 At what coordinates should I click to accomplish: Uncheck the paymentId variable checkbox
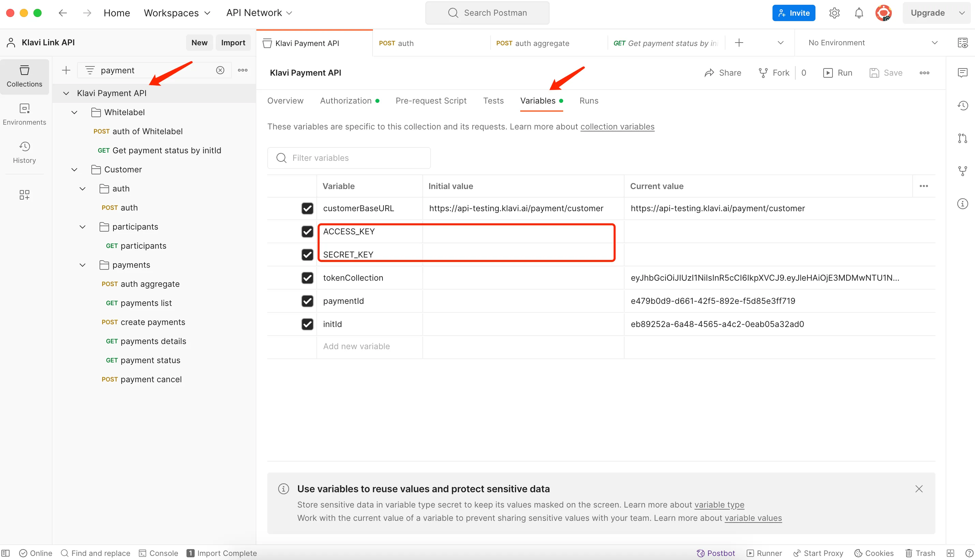tap(307, 301)
